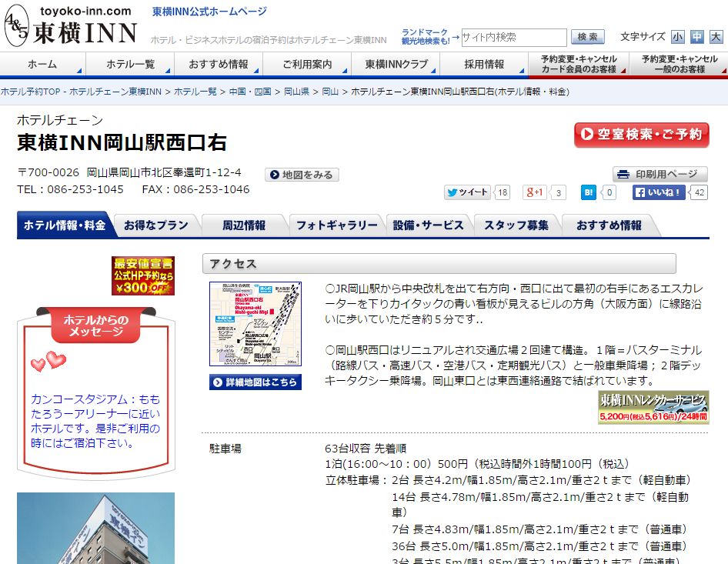728x564 pixels.
Task: Click the Tweet button
Action: 468,192
